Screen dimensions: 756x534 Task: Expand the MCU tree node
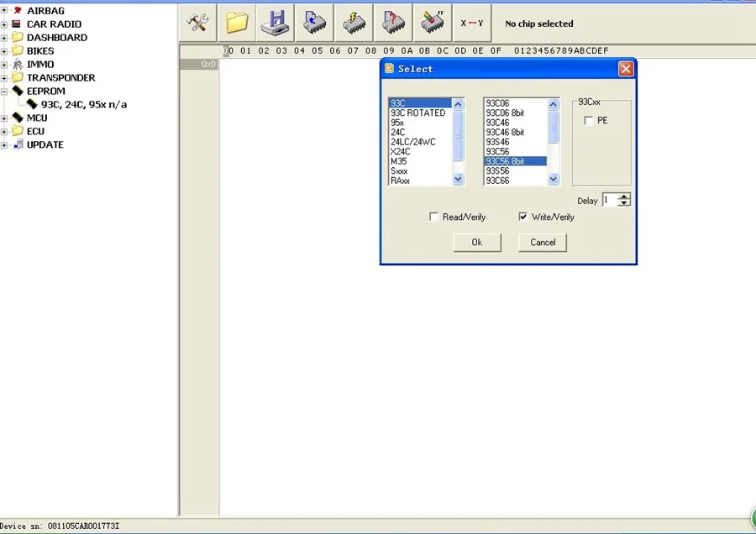click(x=4, y=118)
